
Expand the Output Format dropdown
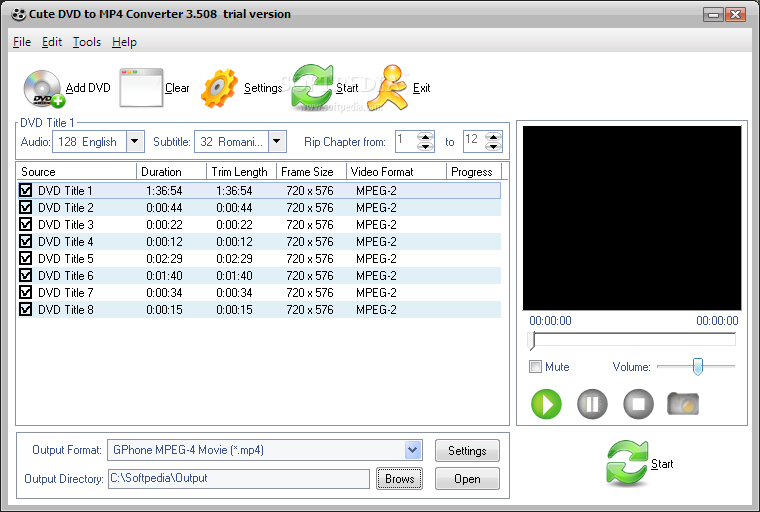[412, 450]
